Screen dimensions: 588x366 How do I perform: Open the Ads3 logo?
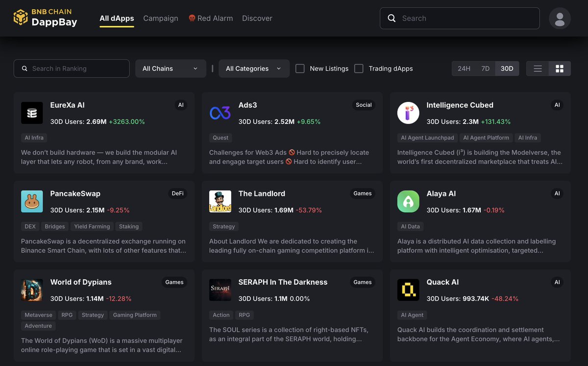click(x=220, y=113)
